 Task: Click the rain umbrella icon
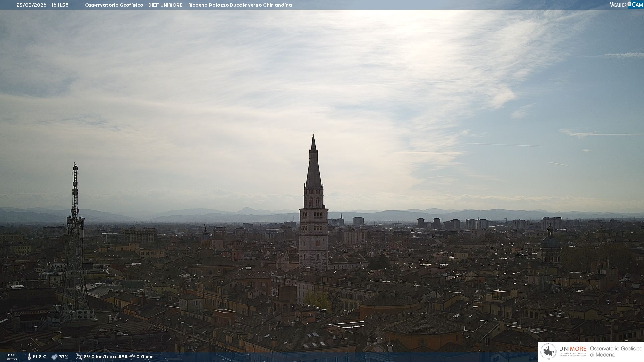[132, 357]
